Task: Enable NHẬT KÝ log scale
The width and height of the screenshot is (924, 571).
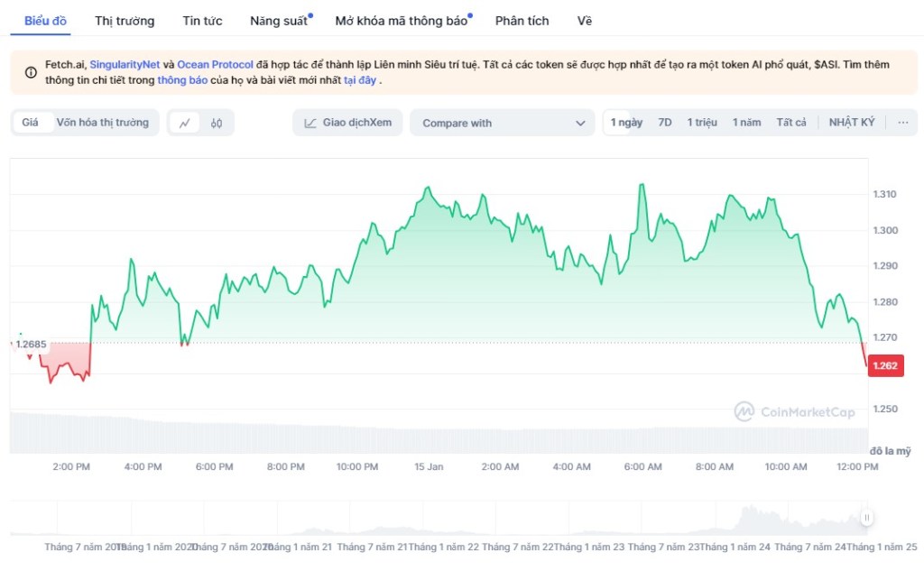Action: pos(851,123)
